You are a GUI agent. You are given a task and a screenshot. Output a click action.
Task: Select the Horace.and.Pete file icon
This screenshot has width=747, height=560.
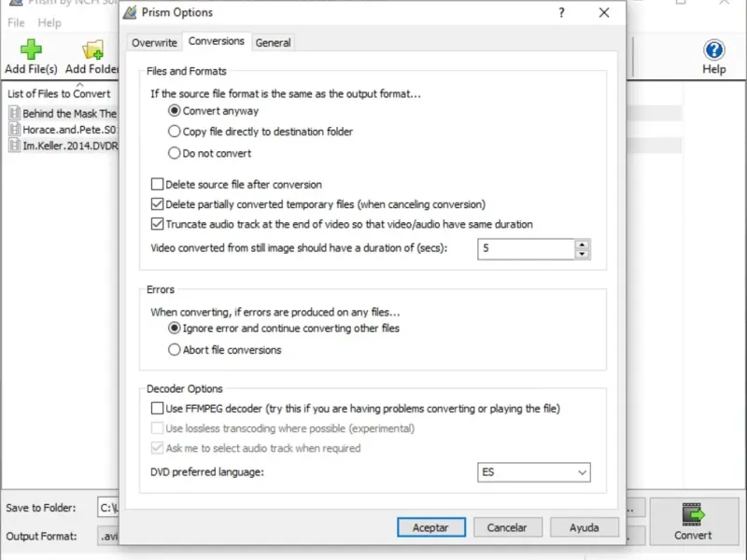[x=14, y=130]
